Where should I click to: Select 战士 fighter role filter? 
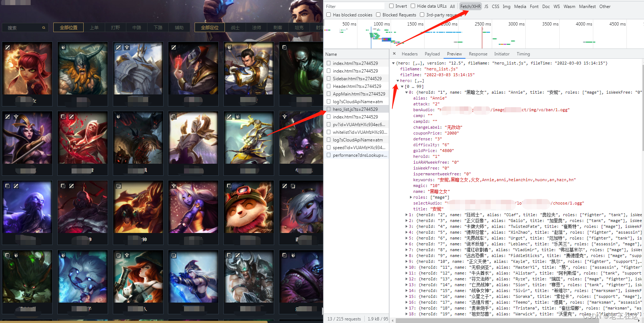[235, 27]
